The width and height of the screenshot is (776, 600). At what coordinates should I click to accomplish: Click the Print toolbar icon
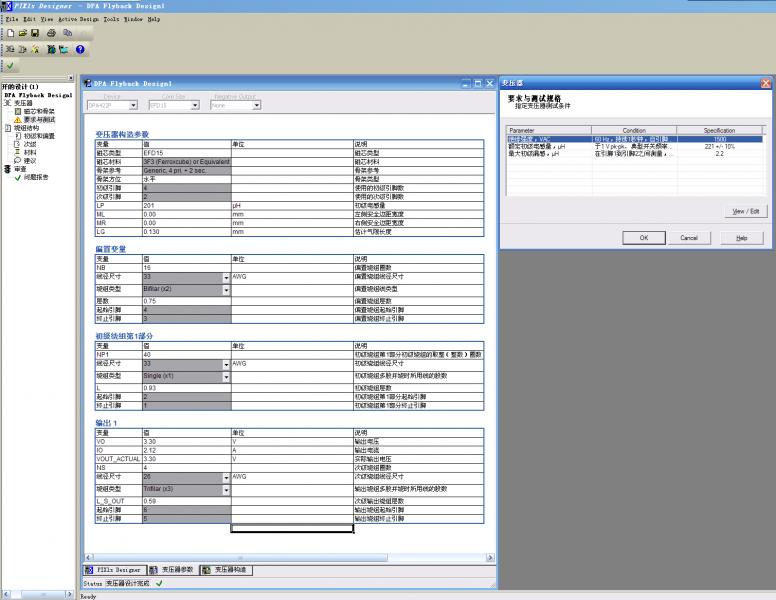click(50, 32)
